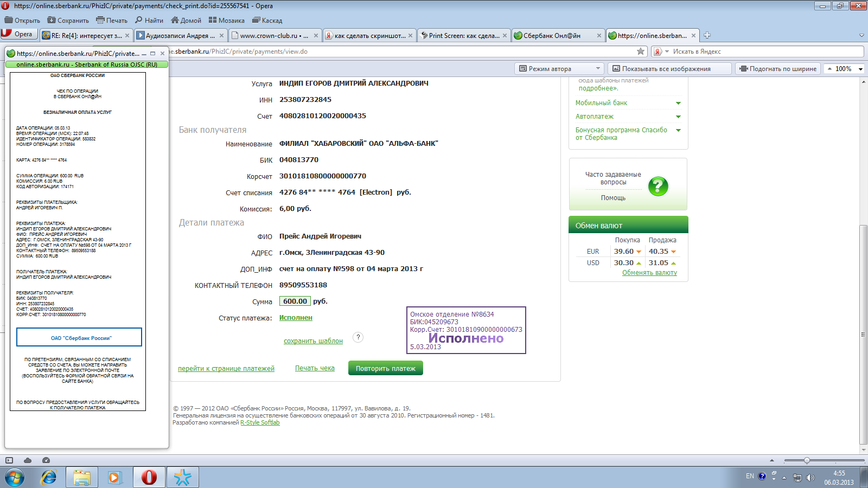Click the сохранить шаблон link
This screenshot has height=488, width=868.
[313, 341]
